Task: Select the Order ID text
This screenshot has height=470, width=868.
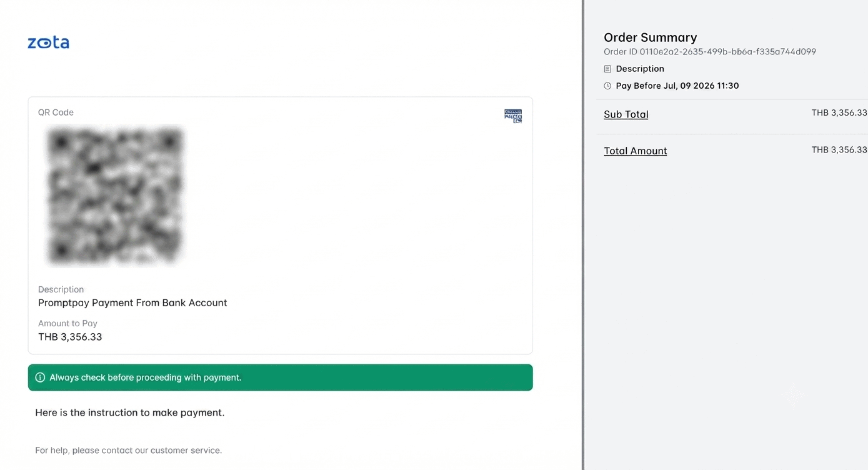Action: coord(710,52)
